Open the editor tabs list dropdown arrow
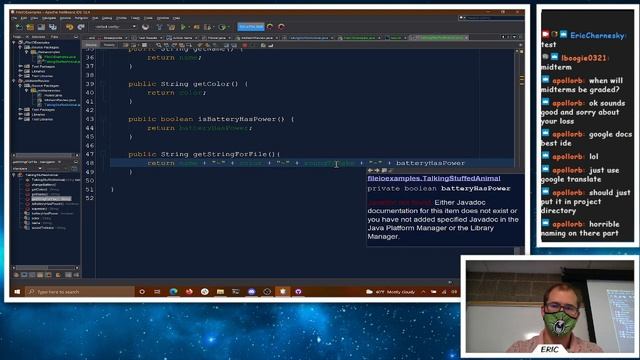 (x=514, y=37)
